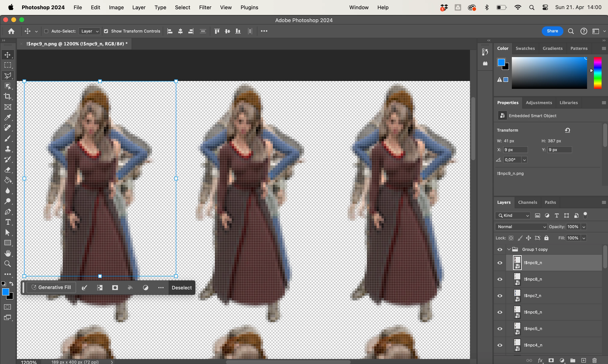Enable the Auto-Select checkbox
Viewport: 608px width, 364px height.
[46, 31]
